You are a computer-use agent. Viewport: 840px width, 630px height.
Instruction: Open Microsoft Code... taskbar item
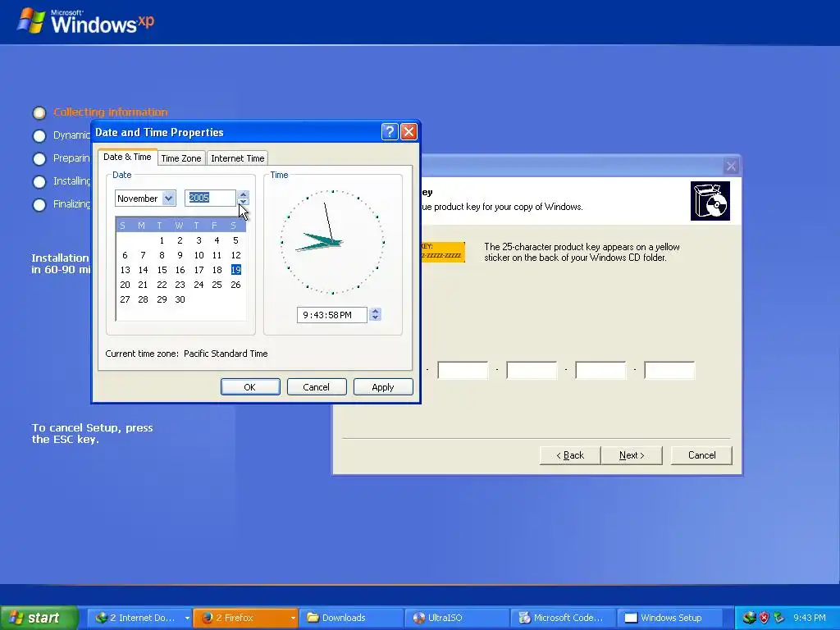coord(564,618)
